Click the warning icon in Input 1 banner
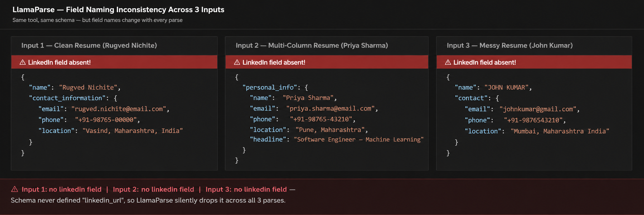This screenshot has height=215, width=644. 23,62
